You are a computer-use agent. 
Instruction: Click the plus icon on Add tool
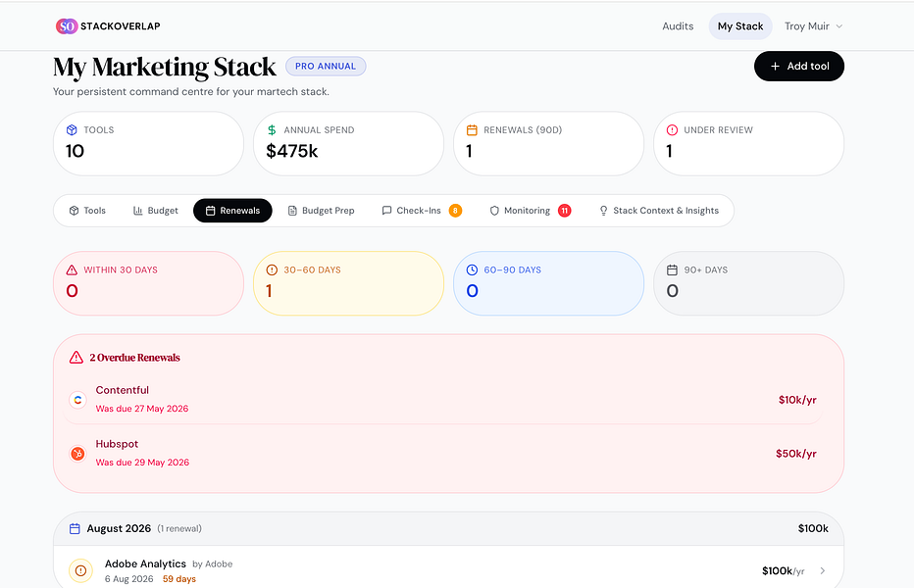click(x=776, y=67)
